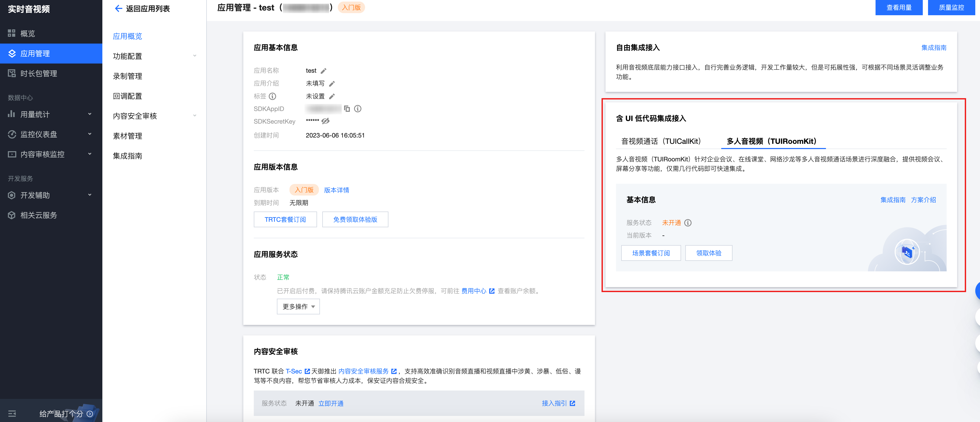Expand the 功能配置 submenu

pyautogui.click(x=155, y=56)
